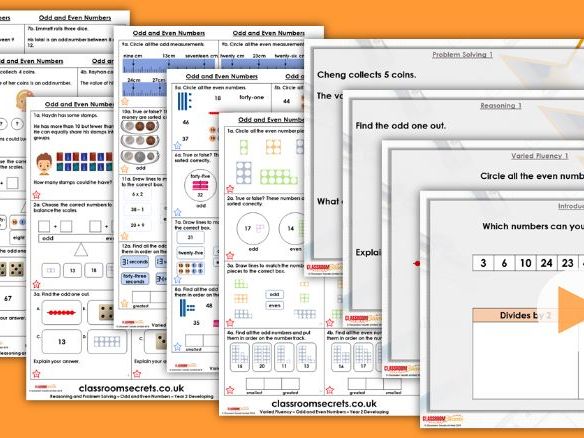
Task: Click the '31 seconds' box
Action: (134, 262)
